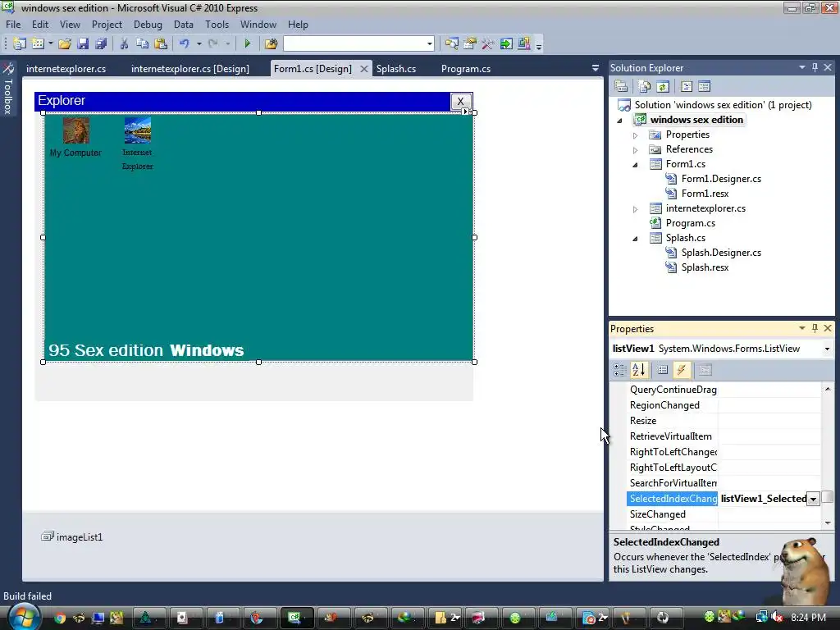
Task: Click the Paste clipboard icon
Action: pos(160,44)
